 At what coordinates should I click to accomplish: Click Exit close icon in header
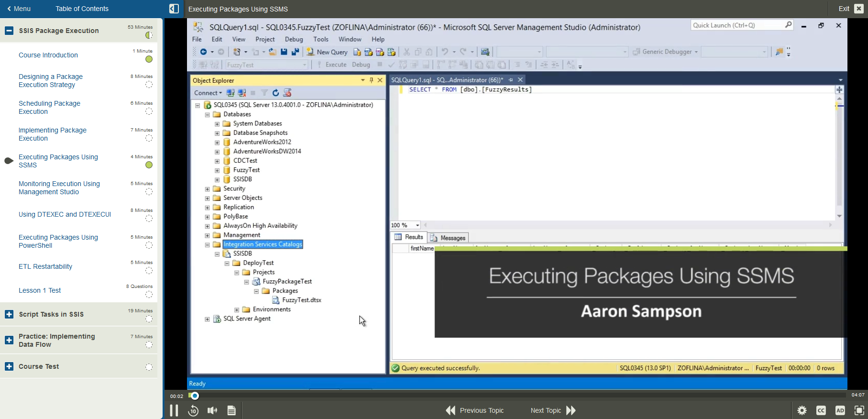pyautogui.click(x=859, y=9)
